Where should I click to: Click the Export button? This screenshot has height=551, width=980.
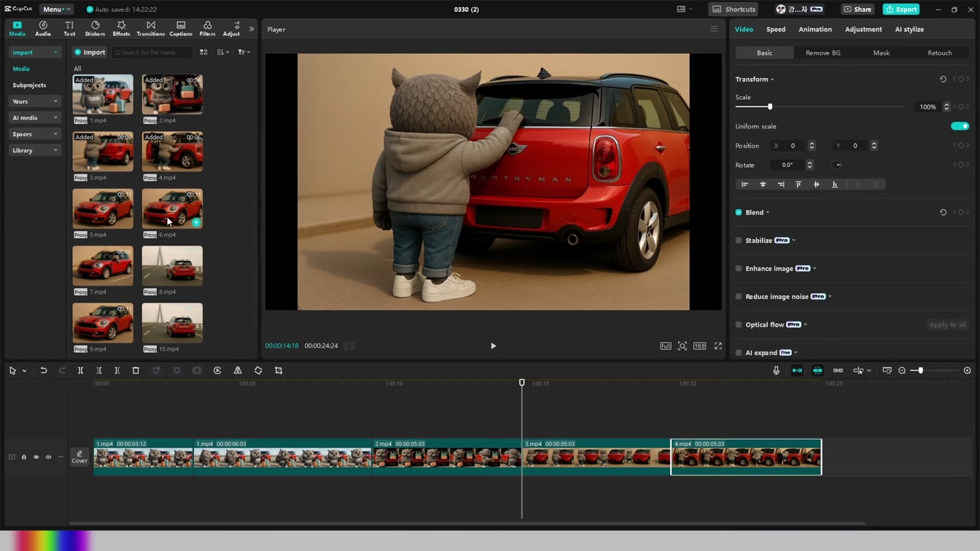pos(901,9)
